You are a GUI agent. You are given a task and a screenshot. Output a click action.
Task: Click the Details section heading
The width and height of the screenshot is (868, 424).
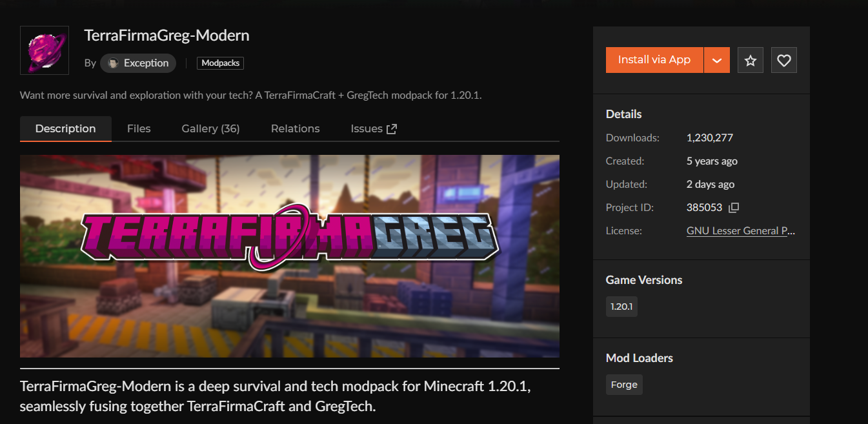click(x=624, y=114)
